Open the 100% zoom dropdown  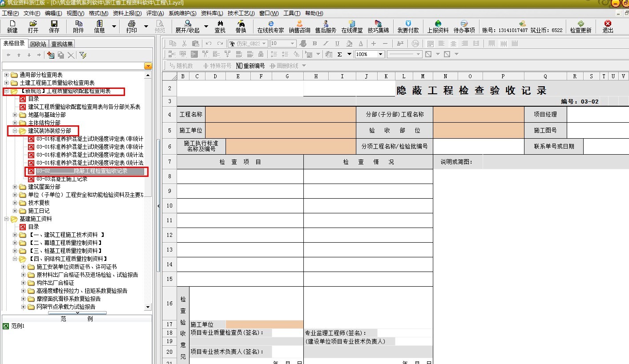(x=381, y=54)
